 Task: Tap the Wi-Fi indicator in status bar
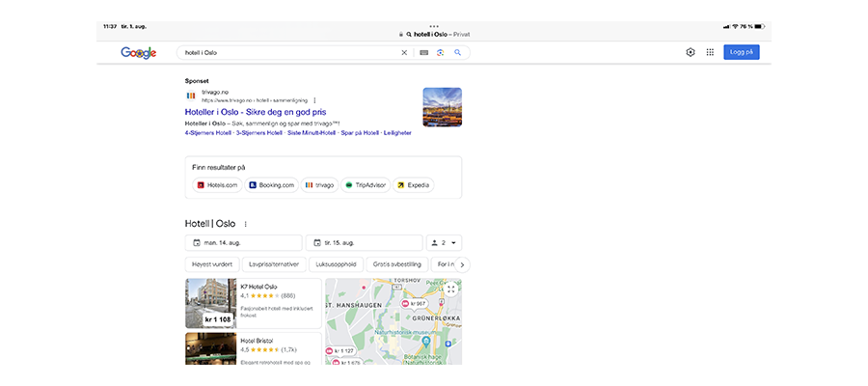(x=735, y=26)
